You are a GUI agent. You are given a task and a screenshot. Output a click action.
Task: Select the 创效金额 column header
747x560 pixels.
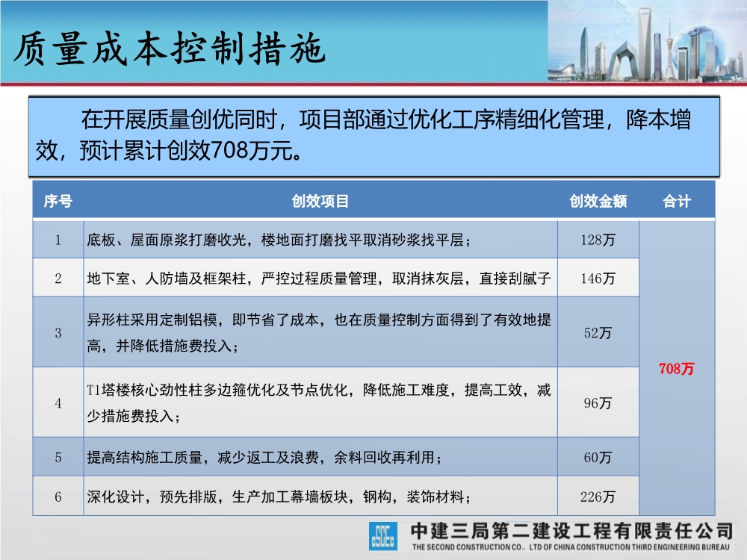[597, 200]
